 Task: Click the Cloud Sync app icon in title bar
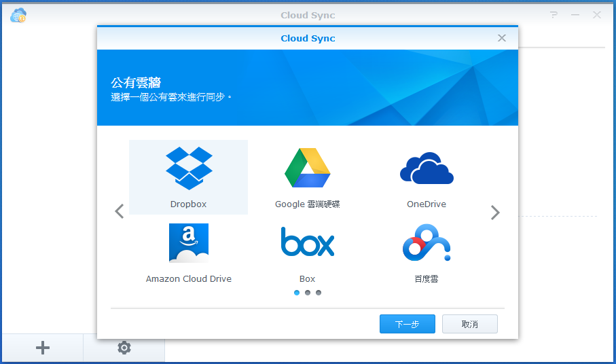[x=18, y=16]
